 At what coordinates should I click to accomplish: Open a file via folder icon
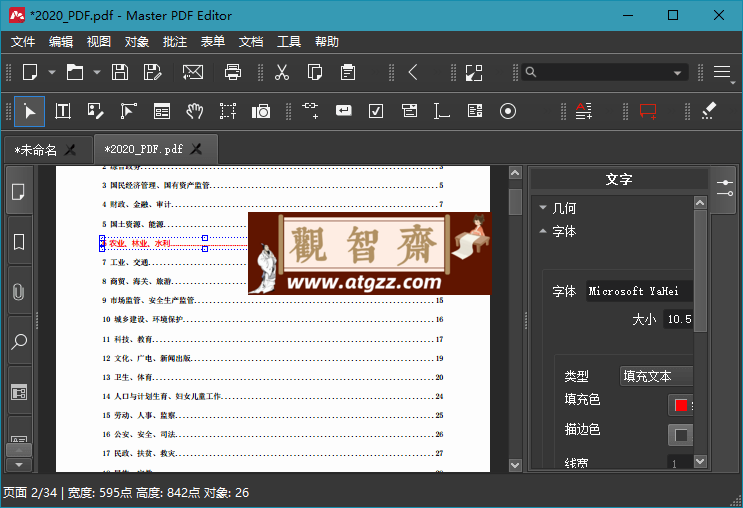[75, 73]
